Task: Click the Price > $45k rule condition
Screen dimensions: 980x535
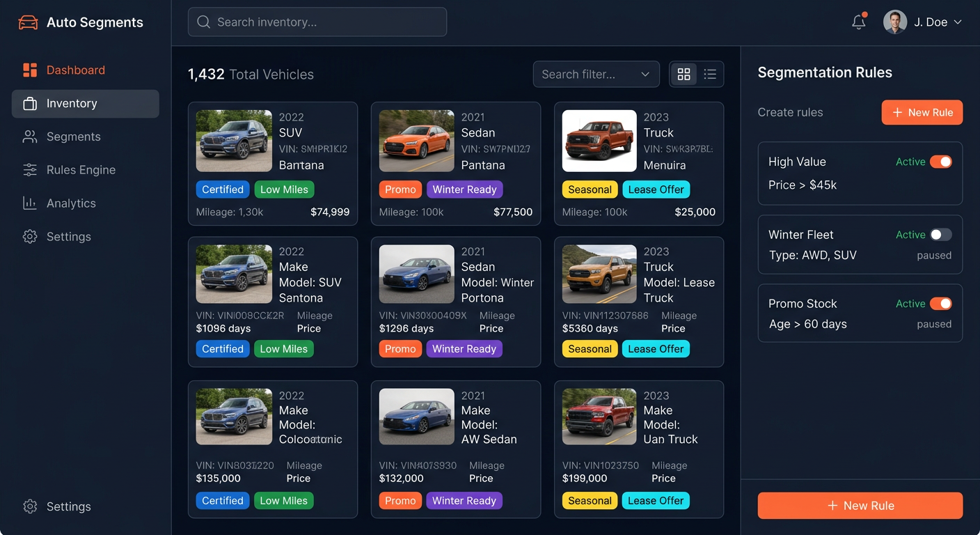Action: pos(803,185)
